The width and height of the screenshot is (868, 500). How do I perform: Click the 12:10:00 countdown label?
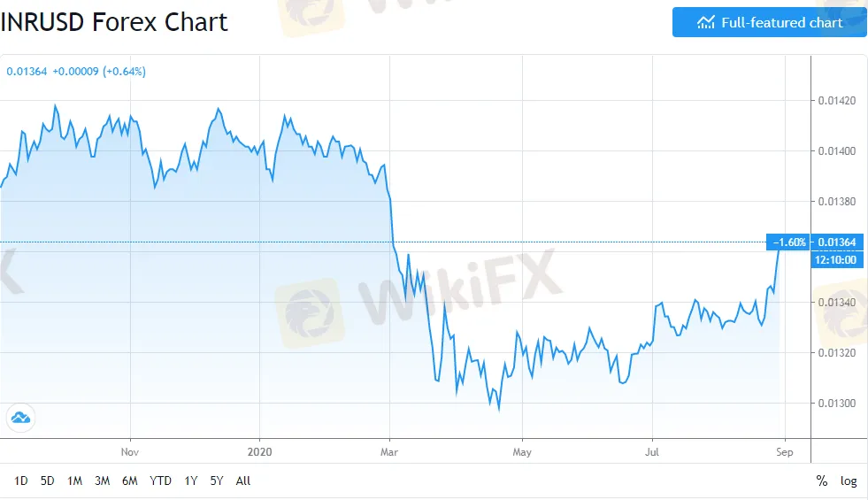point(834,259)
